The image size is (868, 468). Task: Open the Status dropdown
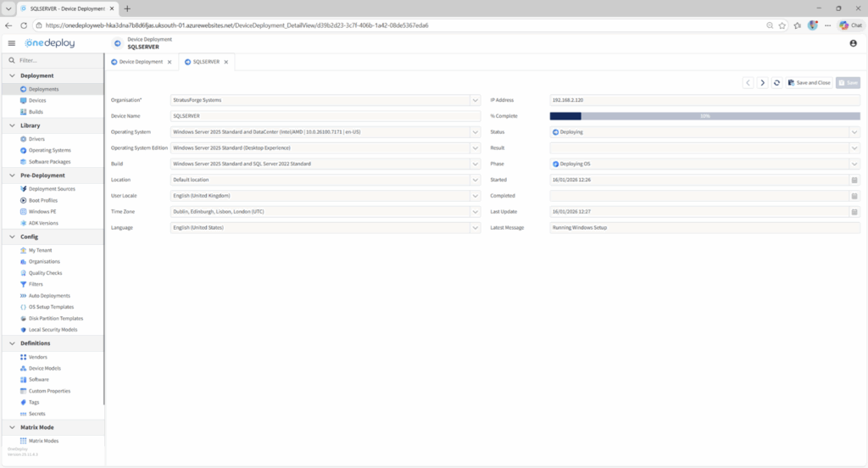pyautogui.click(x=854, y=132)
